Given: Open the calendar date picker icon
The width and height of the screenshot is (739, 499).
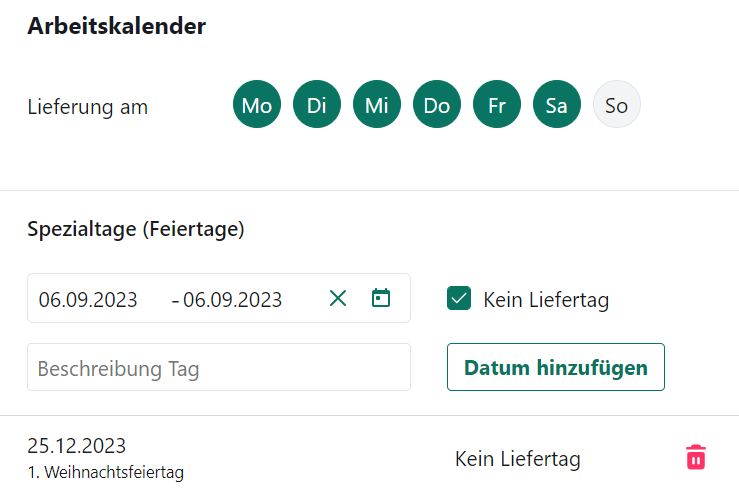Looking at the screenshot, I should (381, 298).
